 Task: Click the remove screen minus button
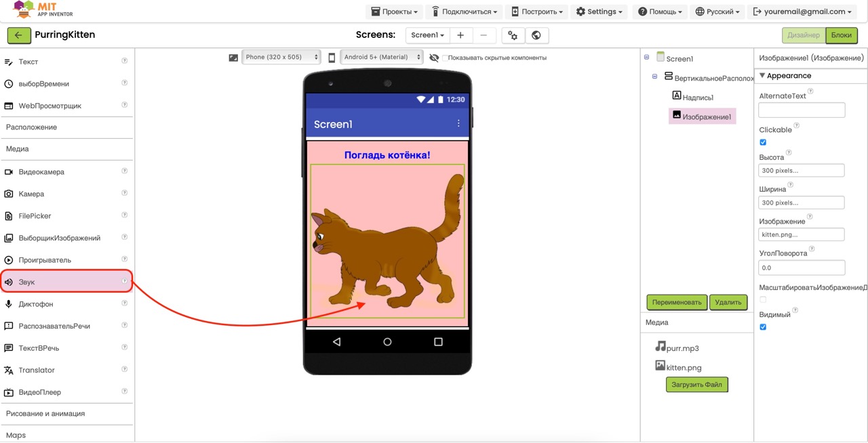click(x=484, y=35)
